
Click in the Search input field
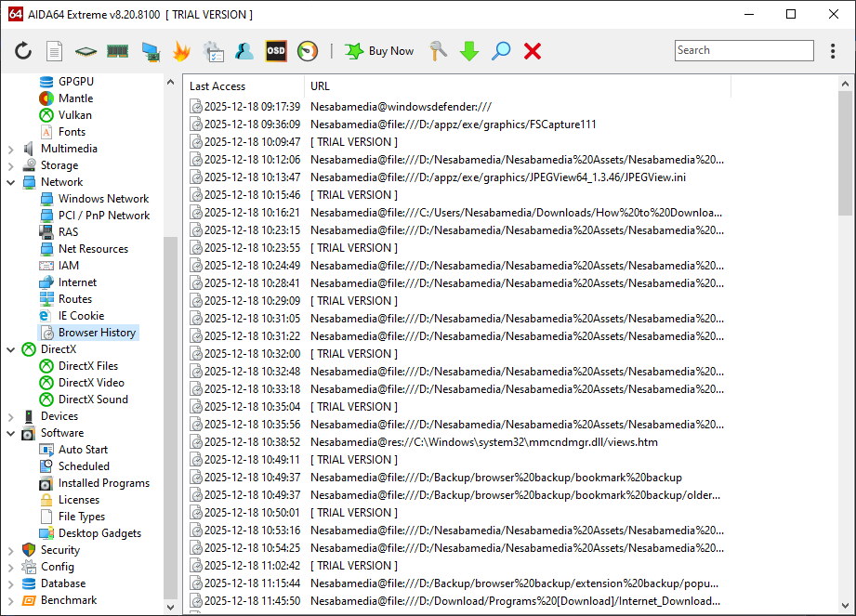click(x=744, y=51)
